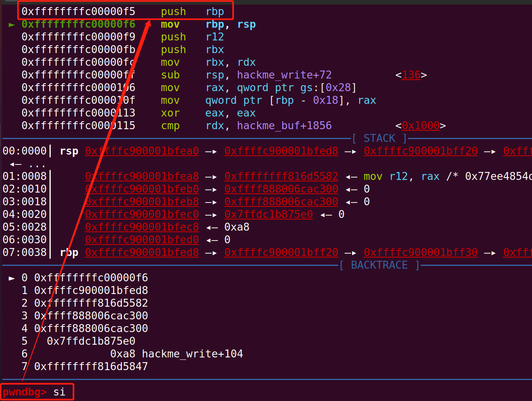
Task: Follow the stack link 0xffffffff816d5582
Action: 281,176
